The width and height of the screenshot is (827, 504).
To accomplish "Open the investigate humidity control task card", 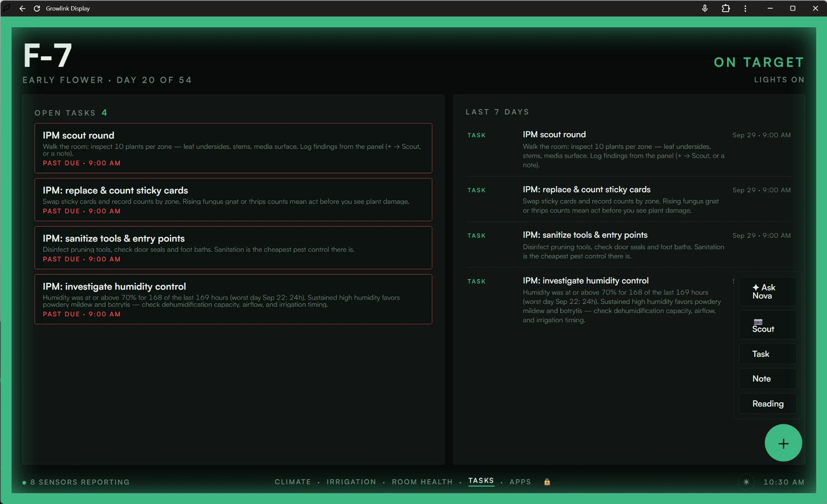I will (233, 299).
